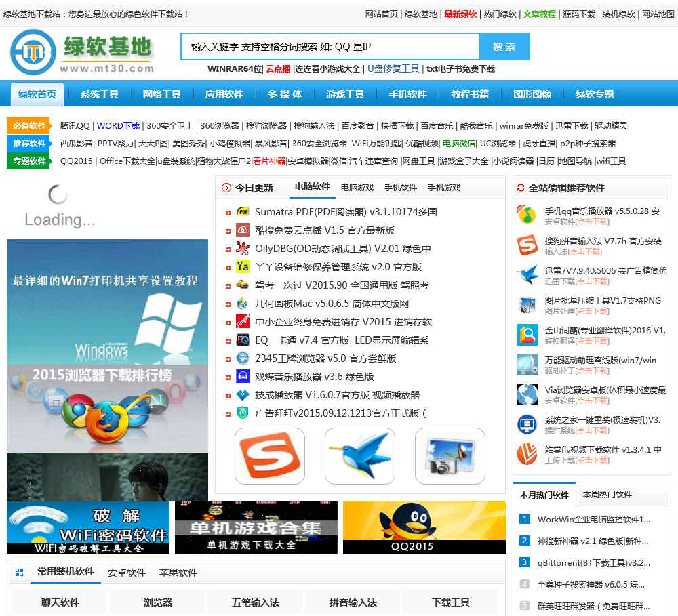Open the 看片神器 link
This screenshot has width=678, height=616.
[269, 161]
